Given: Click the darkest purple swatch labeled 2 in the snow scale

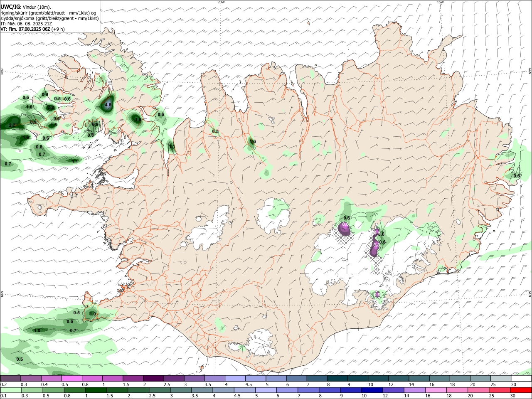Looking at the screenshot, I should coord(153,378).
